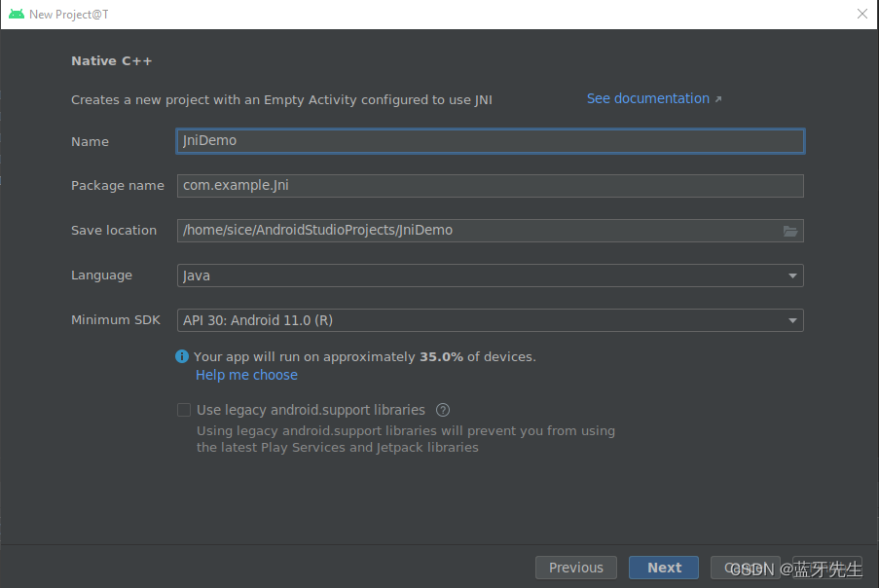Click the Android logo in the title bar
Image resolution: width=879 pixels, height=588 pixels.
[17, 14]
